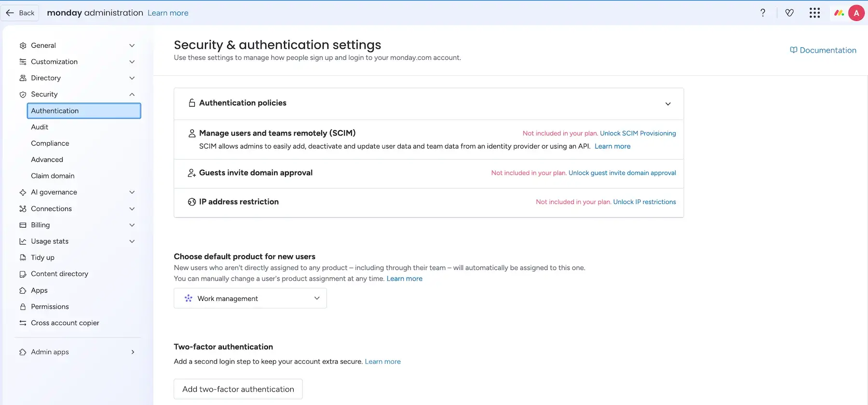The height and width of the screenshot is (405, 868).
Task: Click the Directory people icon
Action: pyautogui.click(x=23, y=78)
